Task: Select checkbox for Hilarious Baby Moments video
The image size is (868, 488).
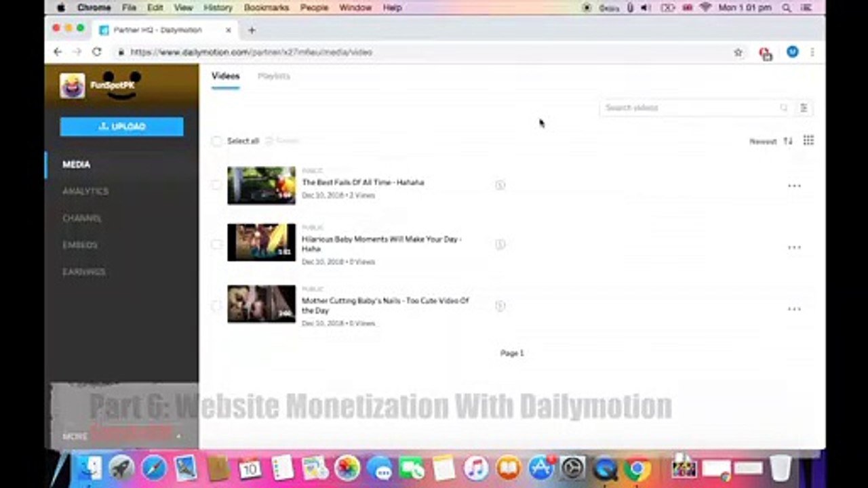Action: [x=216, y=244]
